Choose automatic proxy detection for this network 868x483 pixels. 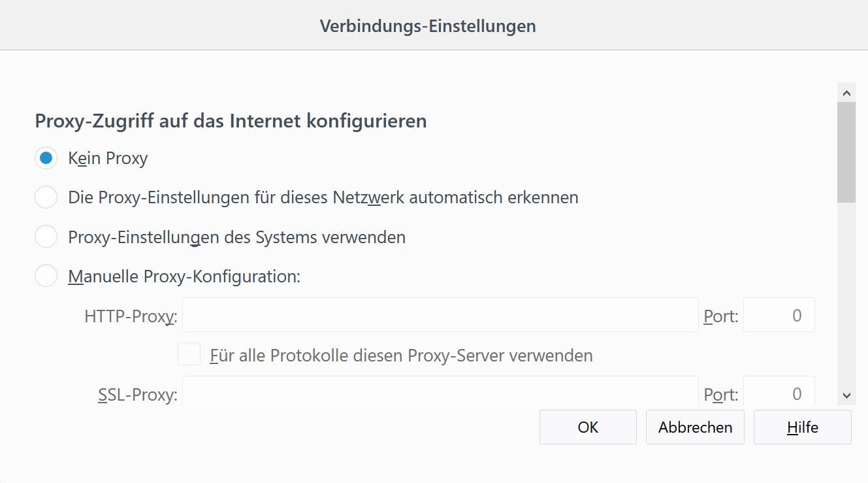tap(46, 197)
